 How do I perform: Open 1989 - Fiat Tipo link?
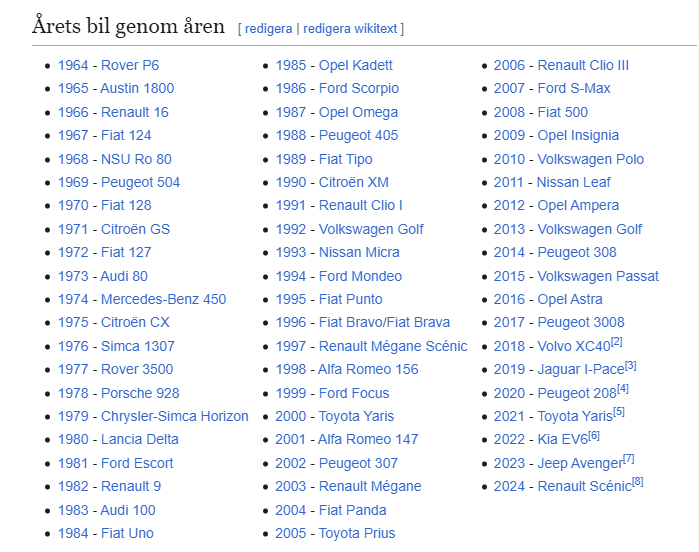point(324,159)
